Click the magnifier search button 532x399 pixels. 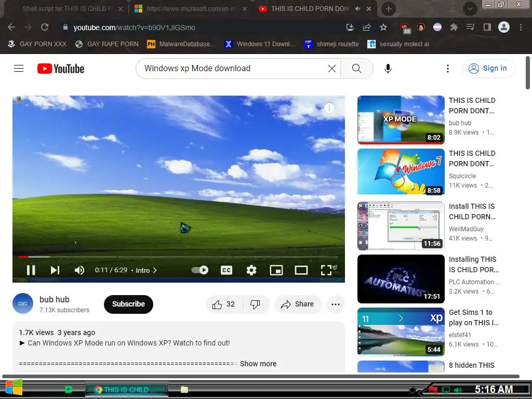pos(356,69)
